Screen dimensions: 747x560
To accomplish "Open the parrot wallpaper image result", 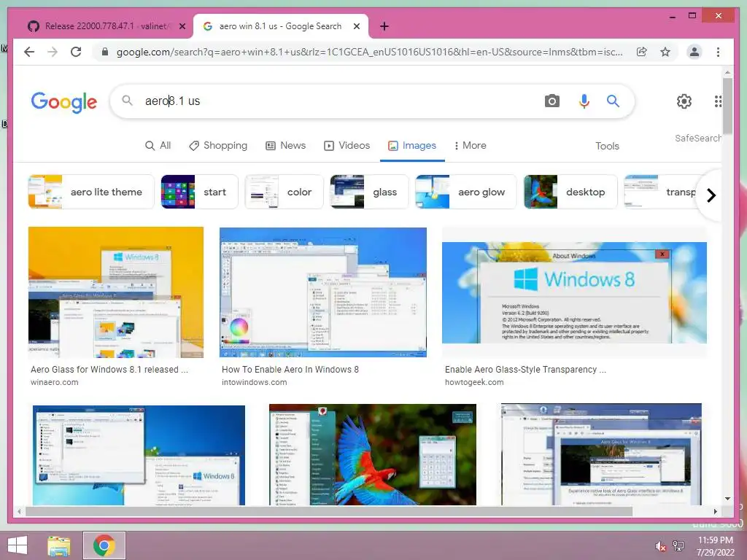I will coord(373,455).
